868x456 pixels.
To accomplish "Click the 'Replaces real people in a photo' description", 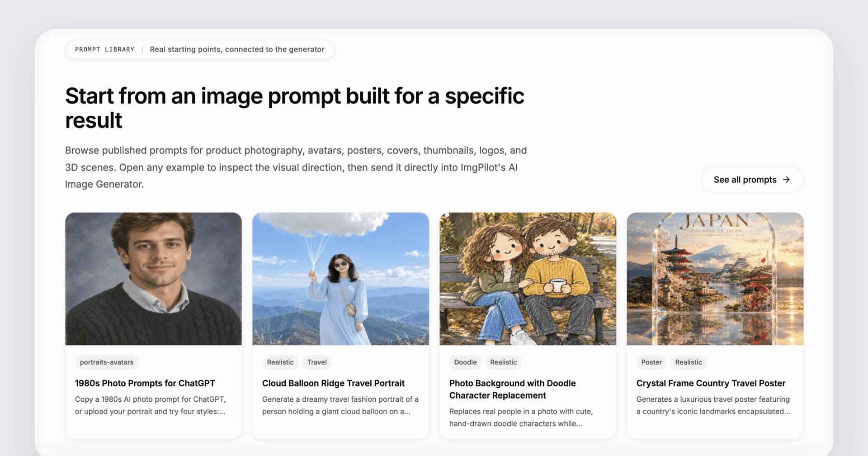I will (x=521, y=418).
